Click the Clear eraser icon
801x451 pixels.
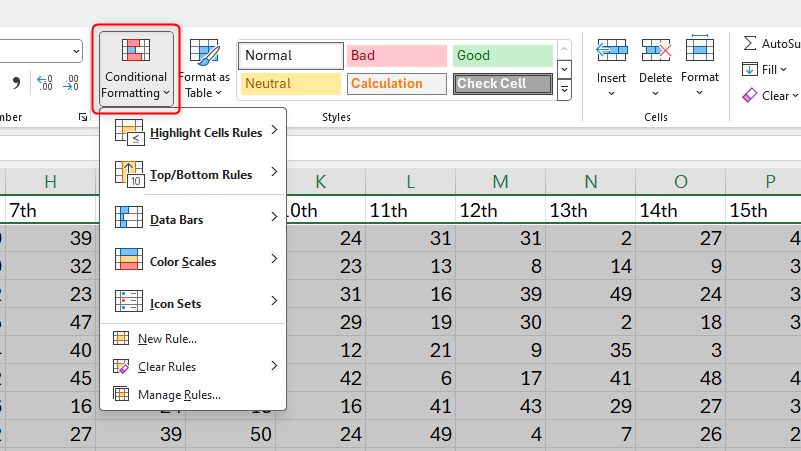750,95
